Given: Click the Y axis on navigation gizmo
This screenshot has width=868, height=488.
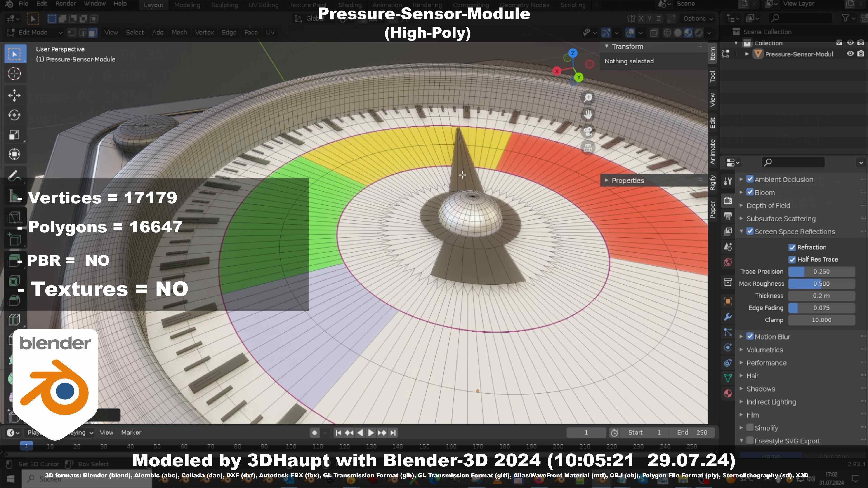Looking at the screenshot, I should (x=579, y=77).
